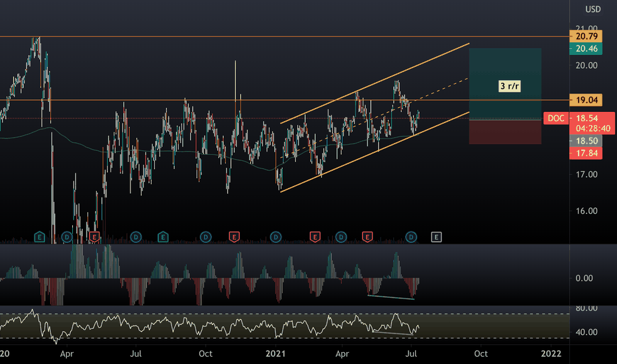Click the red earnings marker in May 2021
Image resolution: width=617 pixels, height=364 pixels.
click(x=367, y=237)
